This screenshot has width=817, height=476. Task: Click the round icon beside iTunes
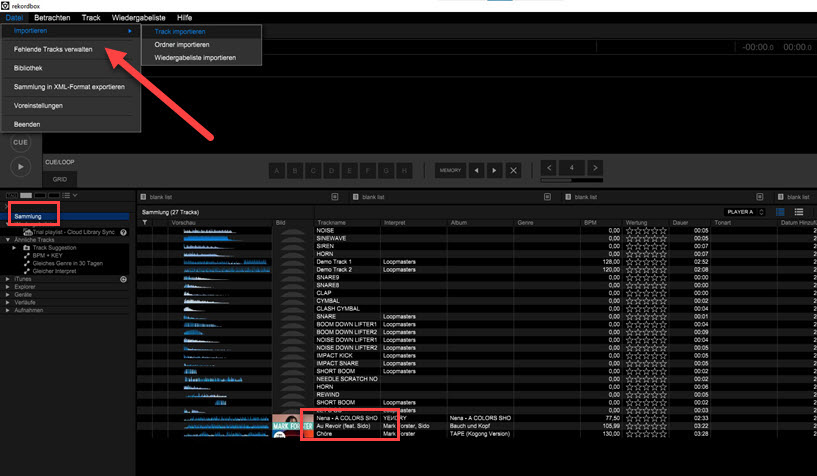pyautogui.click(x=123, y=279)
